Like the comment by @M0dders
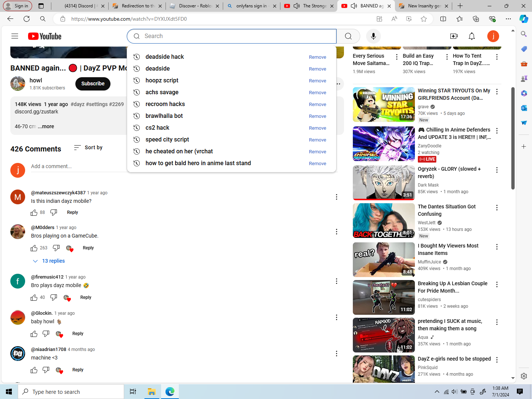The width and height of the screenshot is (532, 399). coord(34,248)
